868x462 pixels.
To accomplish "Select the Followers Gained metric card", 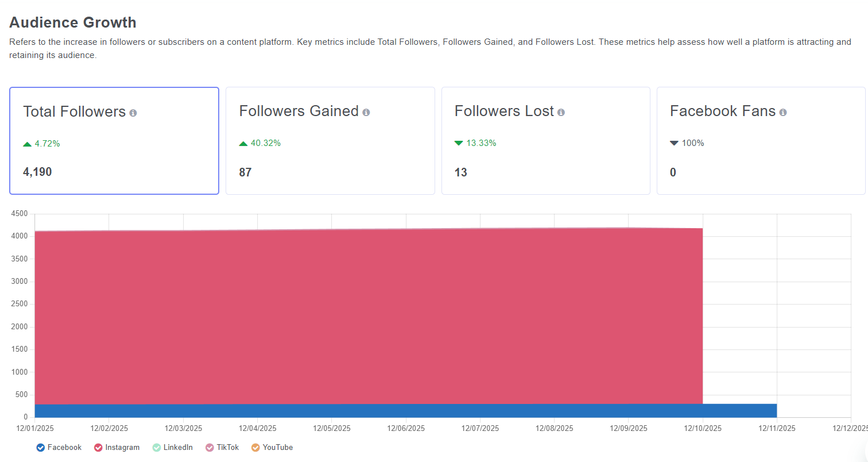I will tap(330, 141).
